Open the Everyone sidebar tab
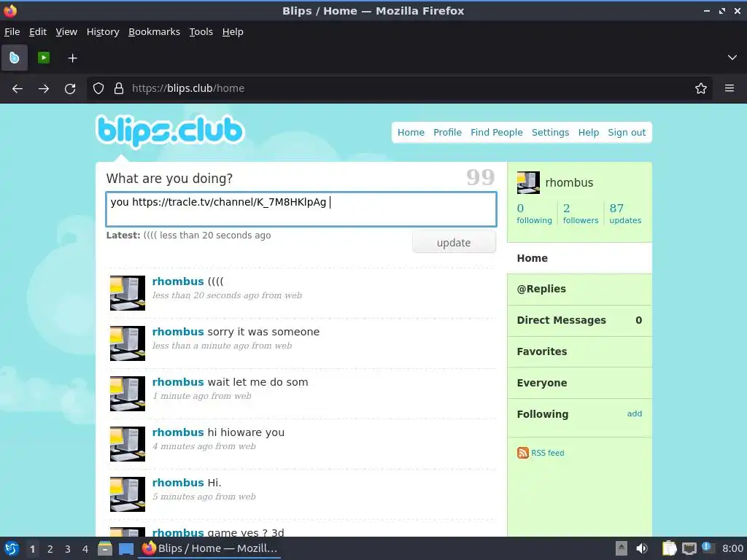The width and height of the screenshot is (747, 560). 580,384
